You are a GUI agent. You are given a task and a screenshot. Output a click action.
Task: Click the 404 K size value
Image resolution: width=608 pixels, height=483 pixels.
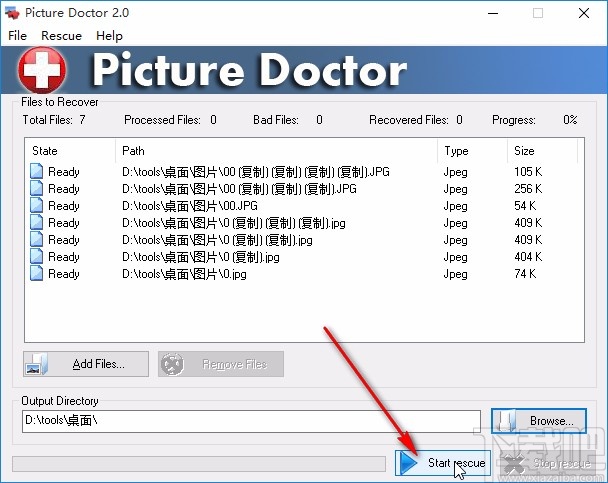click(528, 257)
